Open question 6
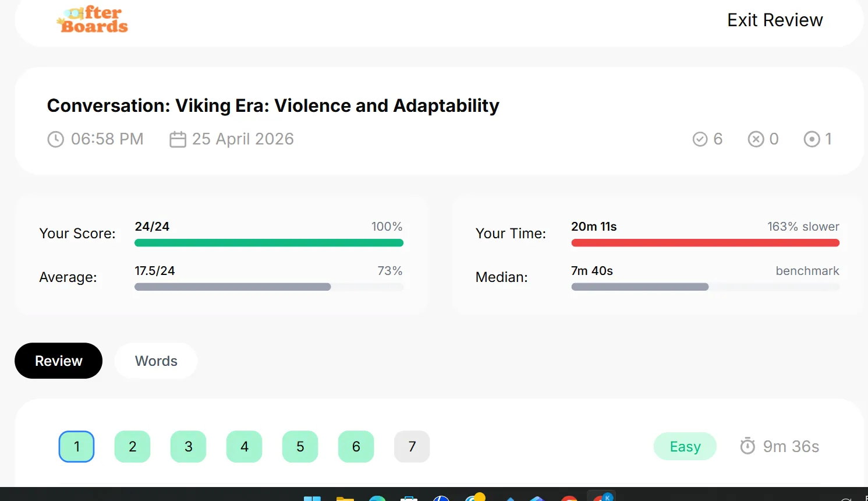Image resolution: width=868 pixels, height=501 pixels. pos(356,447)
